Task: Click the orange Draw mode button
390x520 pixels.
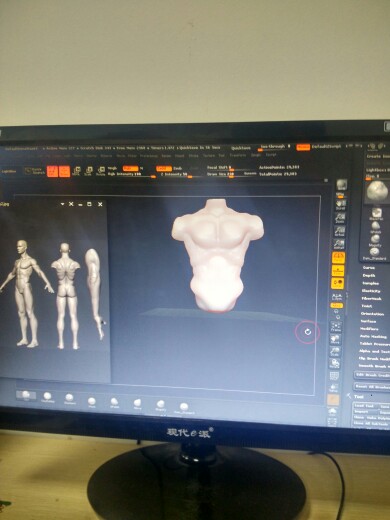Action: (x=64, y=171)
